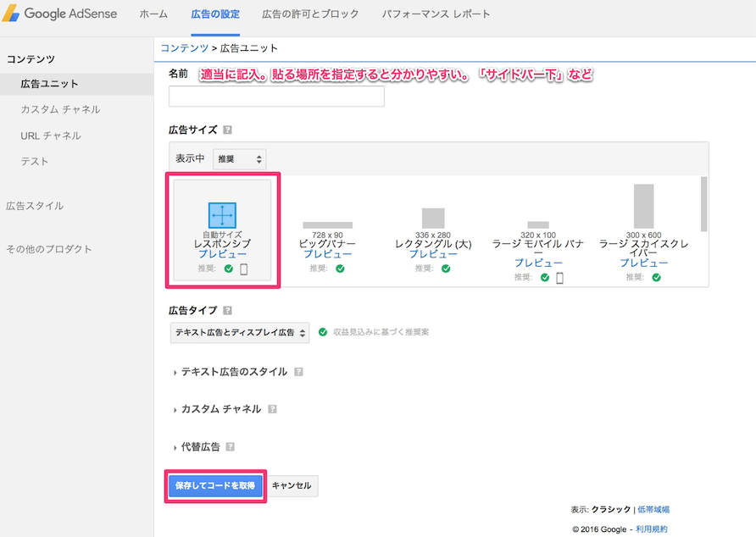Viewport: 756px width, 537px height.
Task: Click help icon next to カスタム チャネル expander
Action: [272, 409]
